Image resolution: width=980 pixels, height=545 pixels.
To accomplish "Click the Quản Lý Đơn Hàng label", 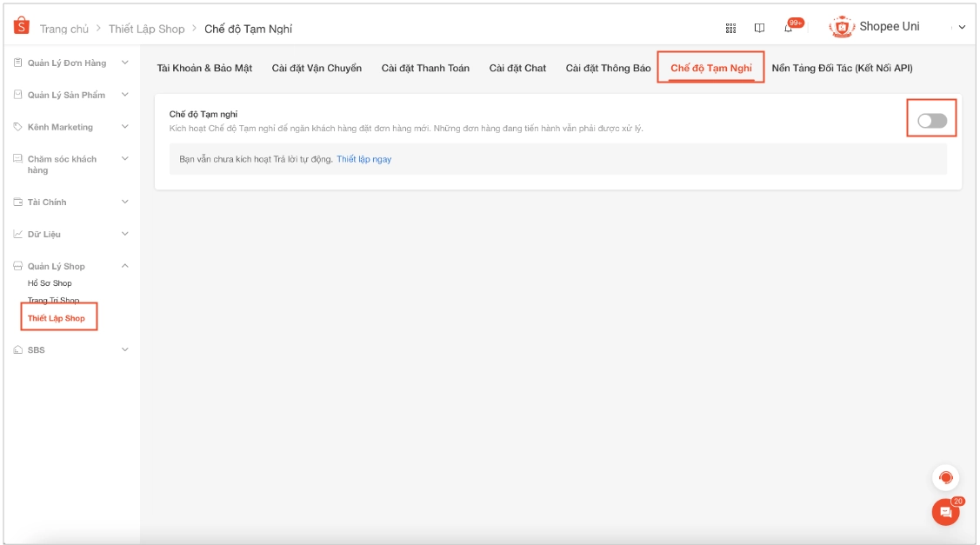I will tap(67, 63).
